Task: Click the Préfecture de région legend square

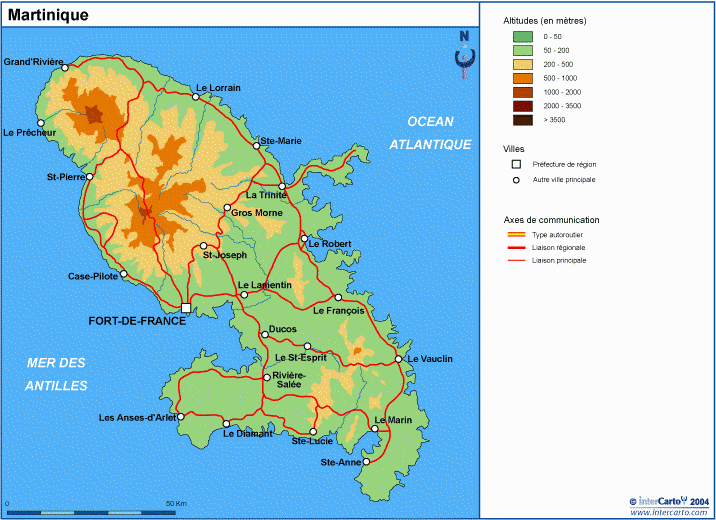Action: pyautogui.click(x=517, y=164)
